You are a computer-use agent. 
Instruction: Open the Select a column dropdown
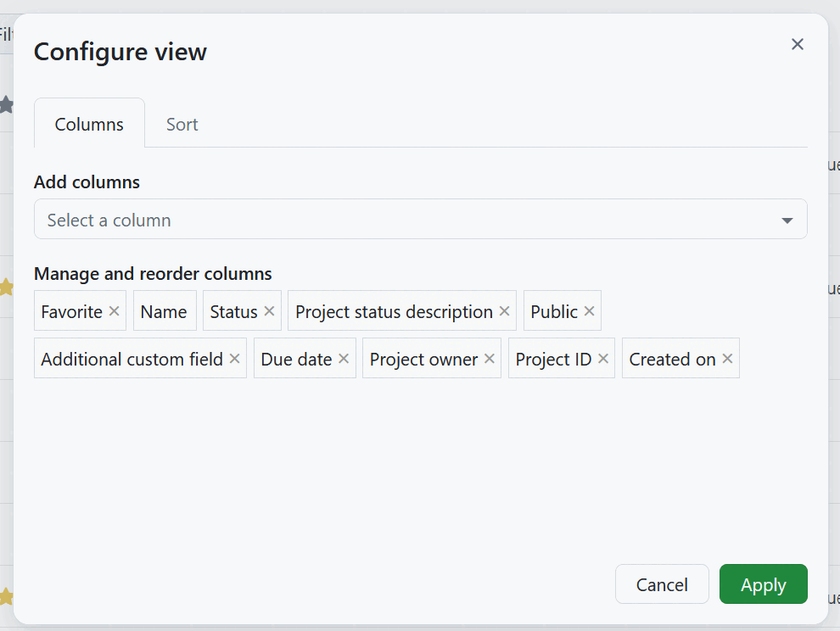click(x=339, y=219)
